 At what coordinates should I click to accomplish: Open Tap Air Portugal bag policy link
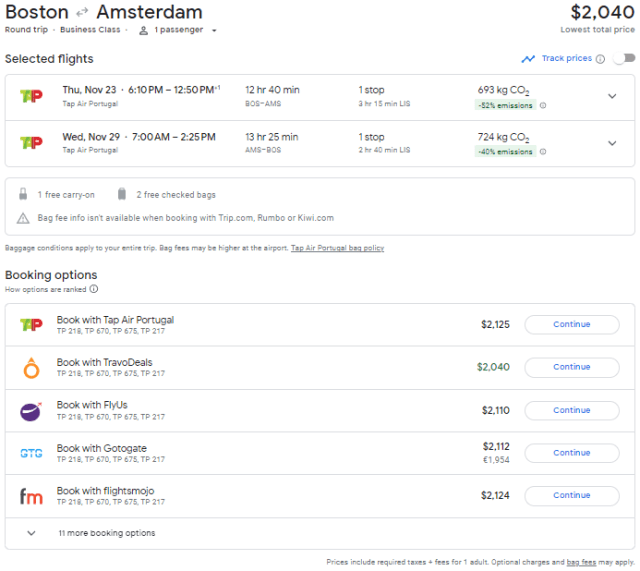pyautogui.click(x=337, y=248)
